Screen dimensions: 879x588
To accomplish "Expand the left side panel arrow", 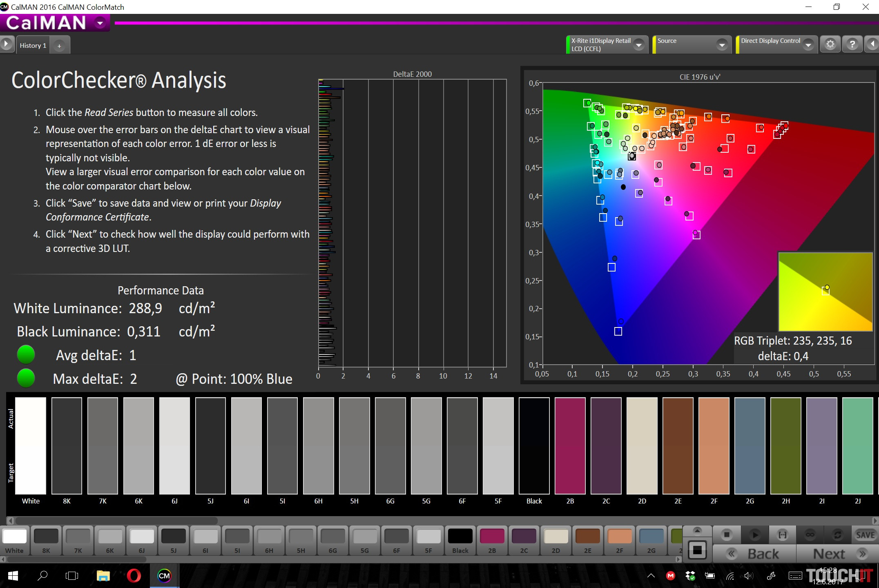I will (x=6, y=43).
